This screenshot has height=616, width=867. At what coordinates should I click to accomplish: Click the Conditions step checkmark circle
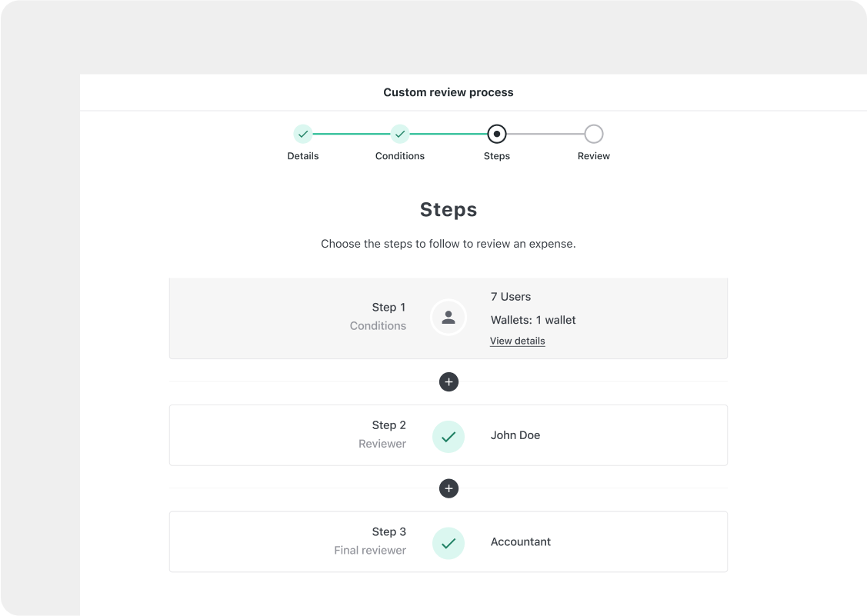(400, 134)
